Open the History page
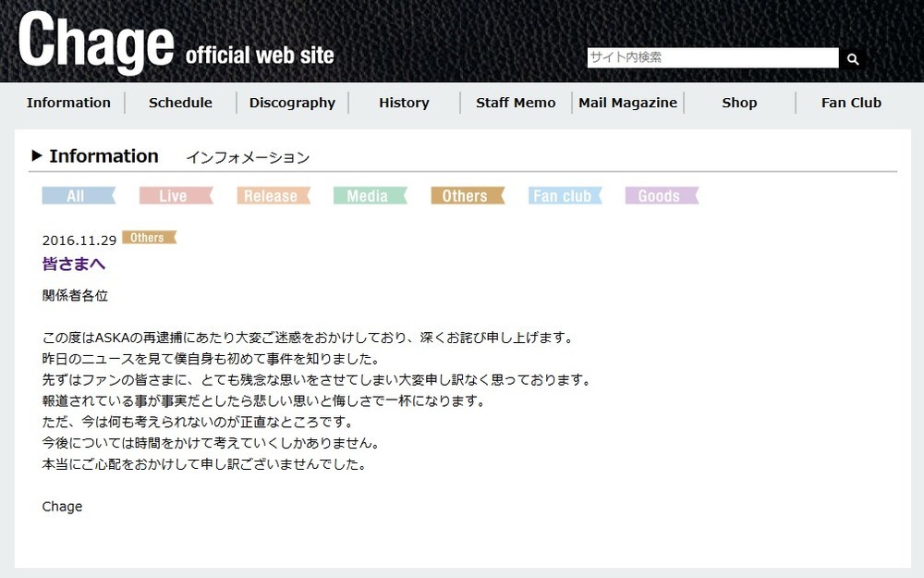924x578 pixels. click(x=404, y=103)
